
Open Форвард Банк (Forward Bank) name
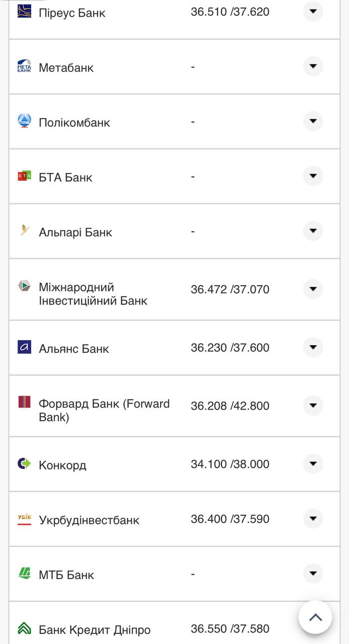click(x=104, y=410)
